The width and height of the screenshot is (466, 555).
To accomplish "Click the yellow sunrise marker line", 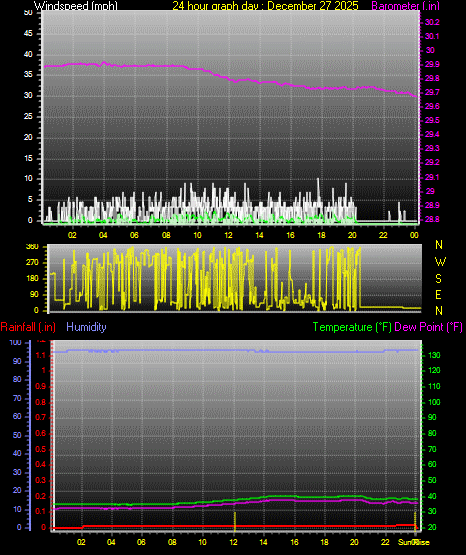I will (415, 521).
